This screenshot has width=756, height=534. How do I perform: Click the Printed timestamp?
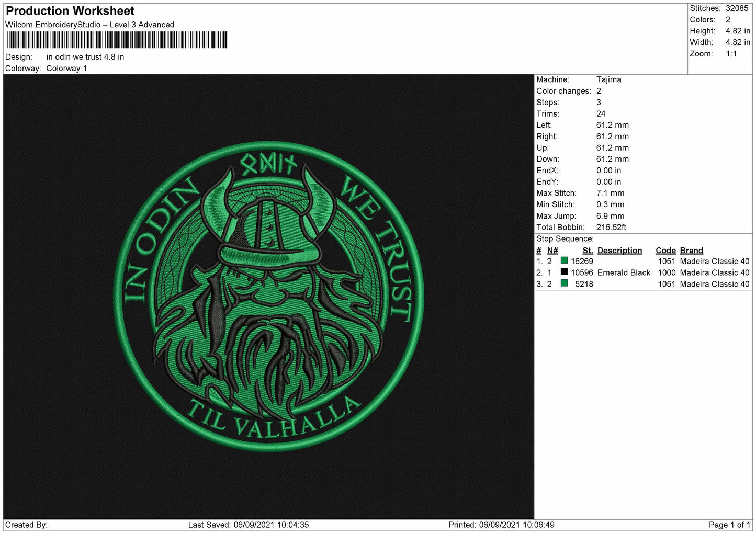501,525
